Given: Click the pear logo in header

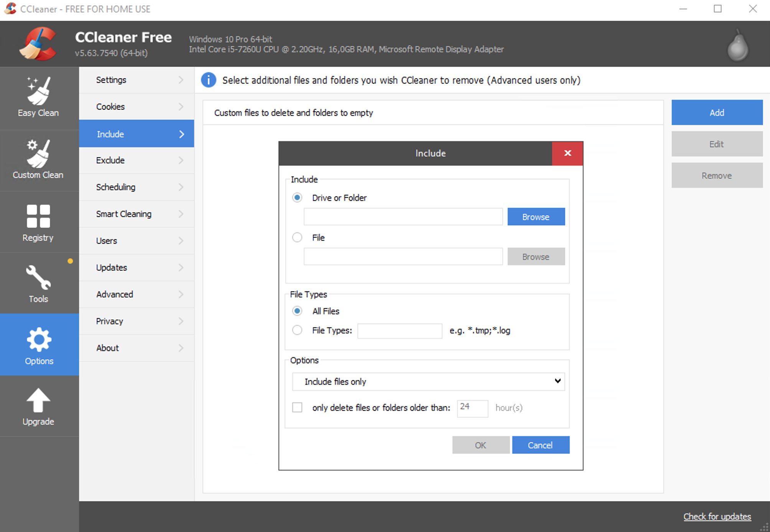Looking at the screenshot, I should (x=737, y=47).
